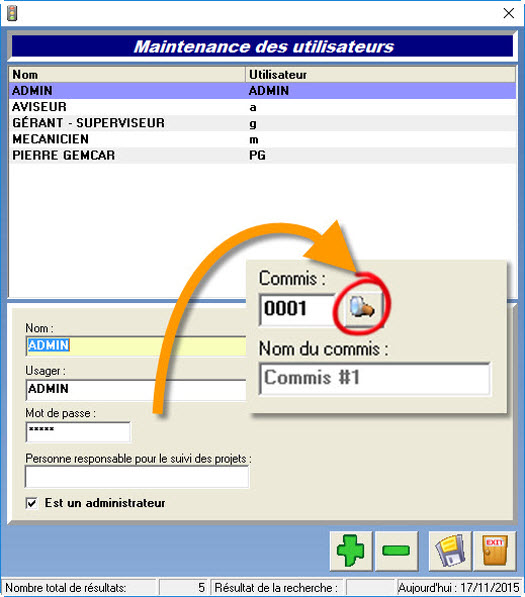525x597 pixels.
Task: Click the Nom column header
Action: (x=127, y=75)
